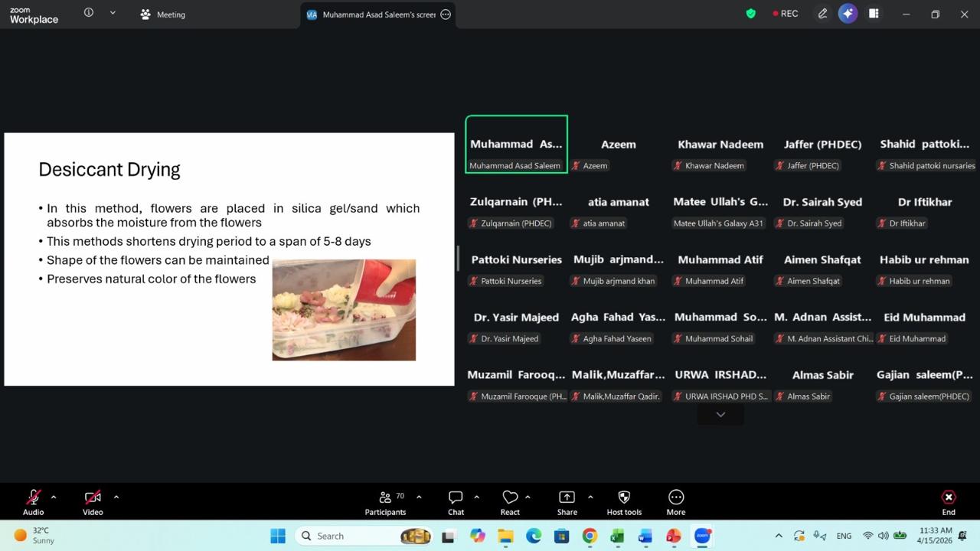Select Muhammad Asad Saleem's screen tab
This screenshot has width=980, height=551.
[371, 15]
